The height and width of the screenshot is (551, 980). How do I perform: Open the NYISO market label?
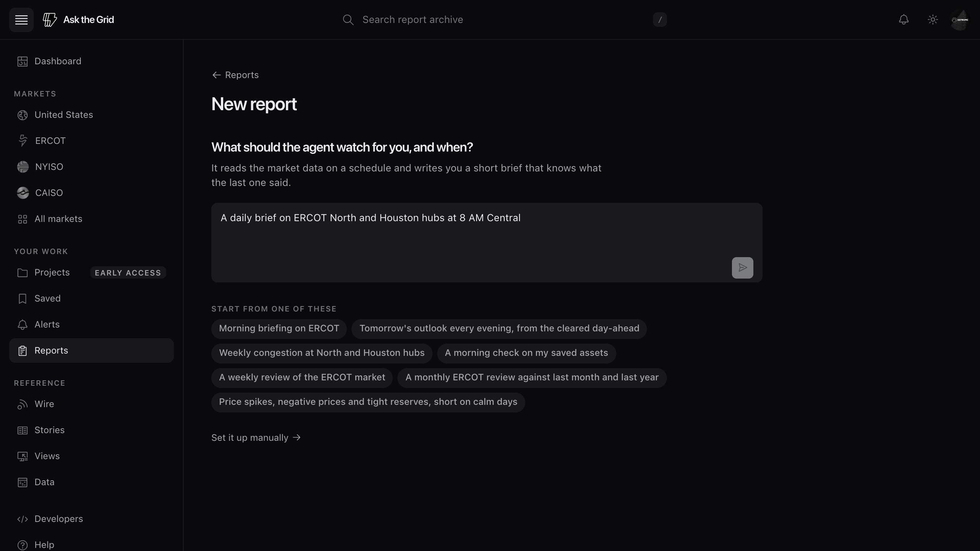pos(49,167)
